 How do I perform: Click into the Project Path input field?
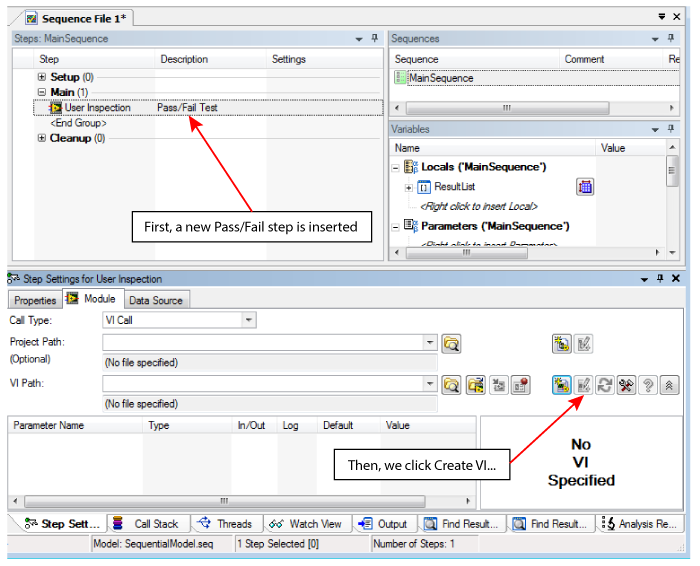click(263, 342)
